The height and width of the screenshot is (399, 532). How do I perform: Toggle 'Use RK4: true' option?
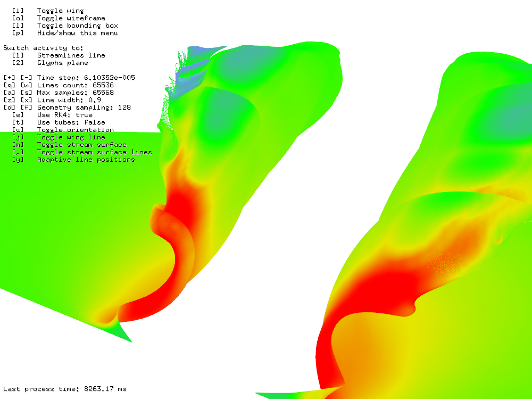point(64,115)
